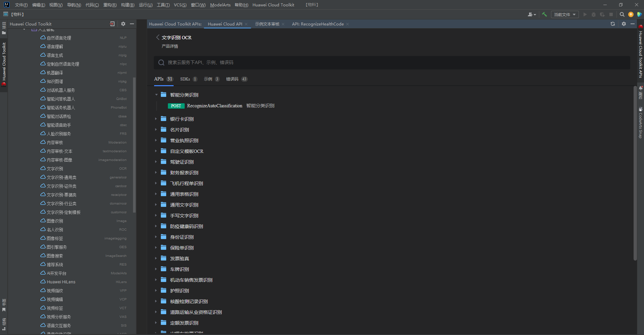The width and height of the screenshot is (644, 335).
Task: Open the ModelArts menu
Action: (220, 5)
